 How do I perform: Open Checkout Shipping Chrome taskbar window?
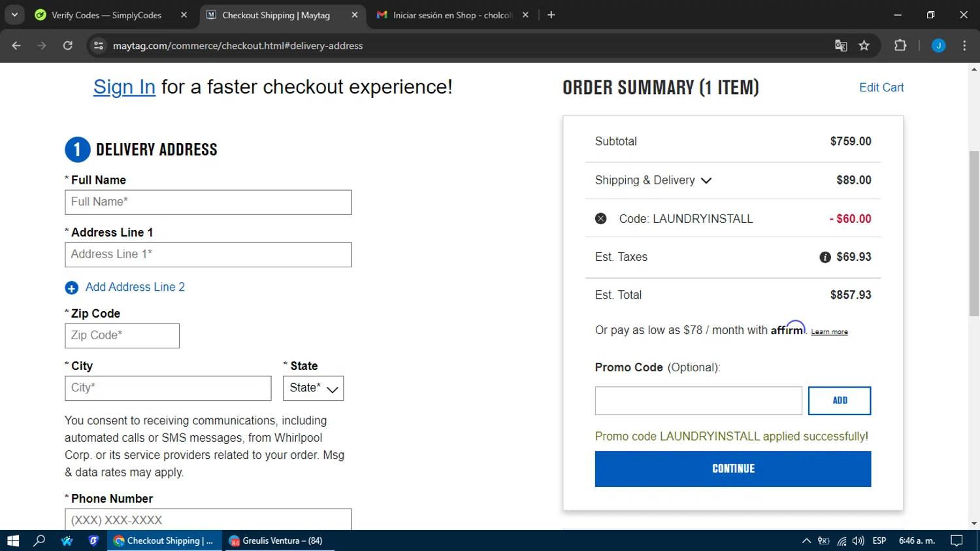tap(165, 541)
